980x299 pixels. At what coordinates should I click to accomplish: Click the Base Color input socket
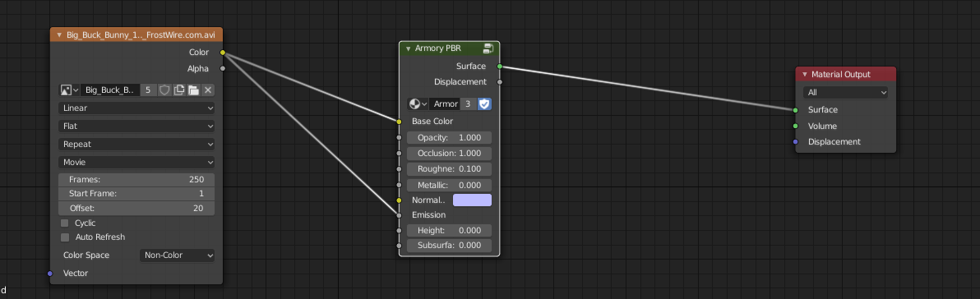point(399,121)
